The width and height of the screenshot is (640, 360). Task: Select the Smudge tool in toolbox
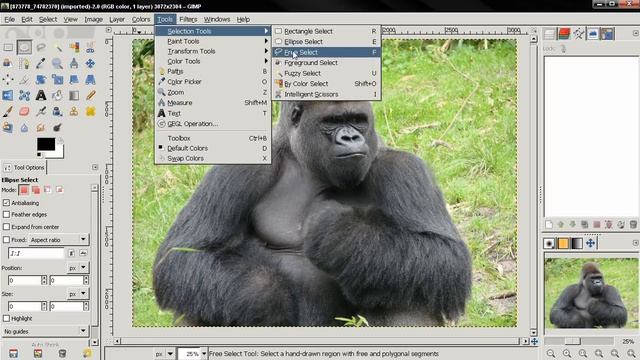(41, 127)
